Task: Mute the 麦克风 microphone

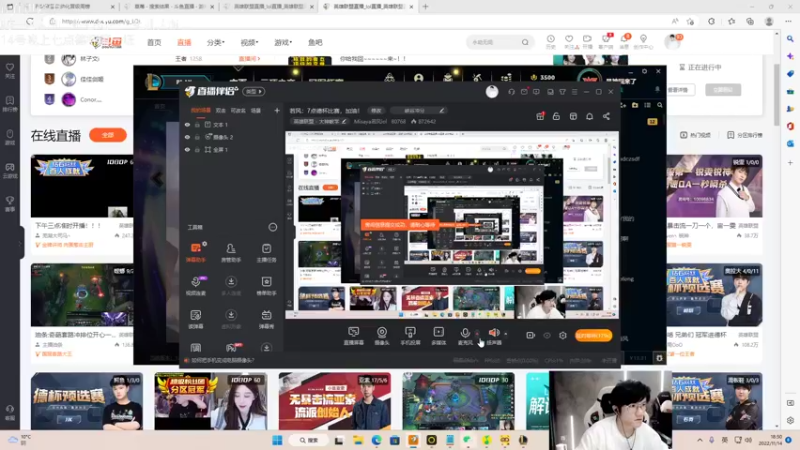Action: coord(465,336)
